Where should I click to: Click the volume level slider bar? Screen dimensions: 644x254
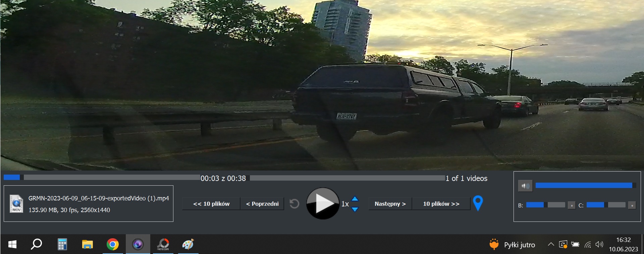click(x=584, y=186)
